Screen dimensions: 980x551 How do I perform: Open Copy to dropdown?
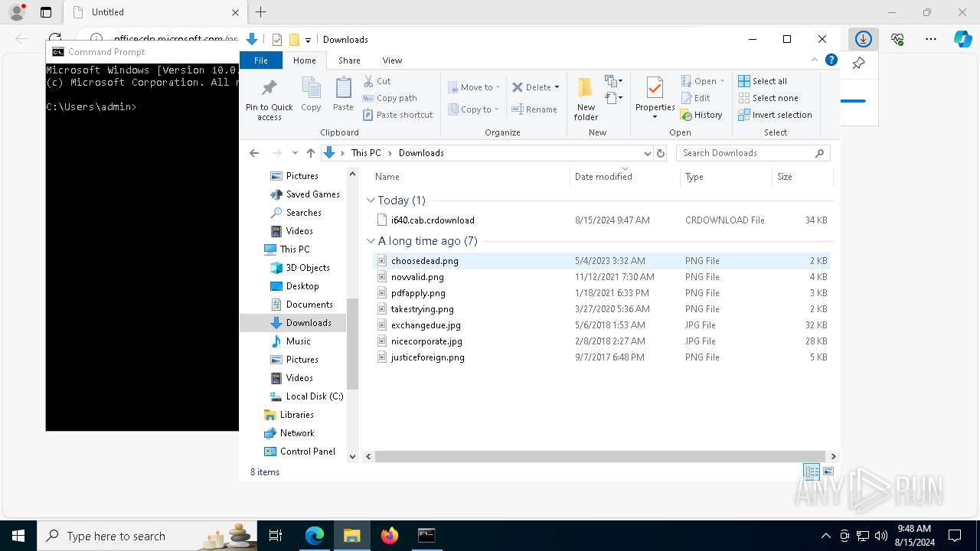(474, 109)
